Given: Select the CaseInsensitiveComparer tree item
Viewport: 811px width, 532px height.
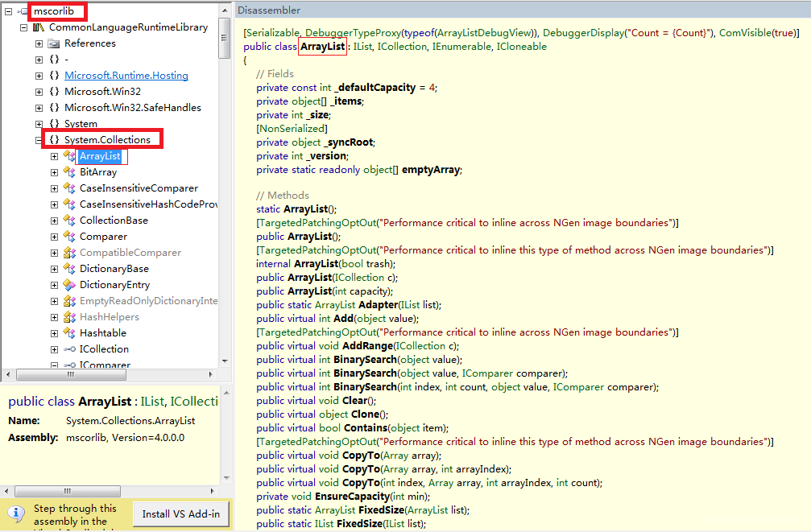Looking at the screenshot, I should 139,188.
